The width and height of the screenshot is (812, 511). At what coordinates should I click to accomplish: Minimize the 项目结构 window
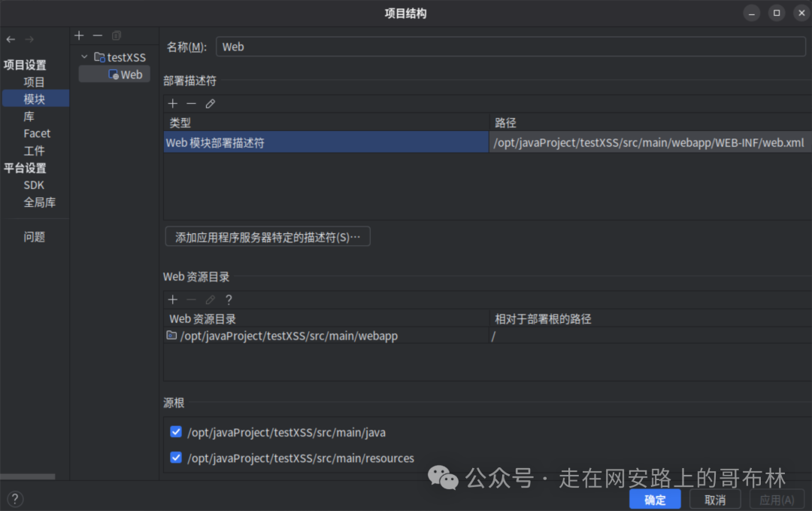[x=751, y=13]
